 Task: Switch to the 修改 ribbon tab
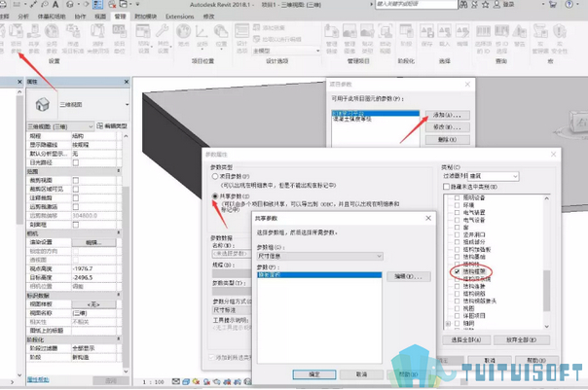click(x=209, y=17)
